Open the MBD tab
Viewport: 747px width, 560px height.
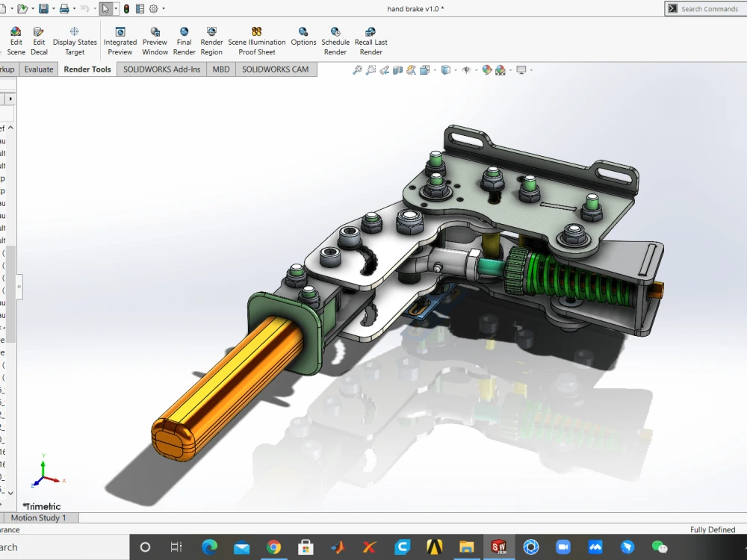click(x=220, y=69)
